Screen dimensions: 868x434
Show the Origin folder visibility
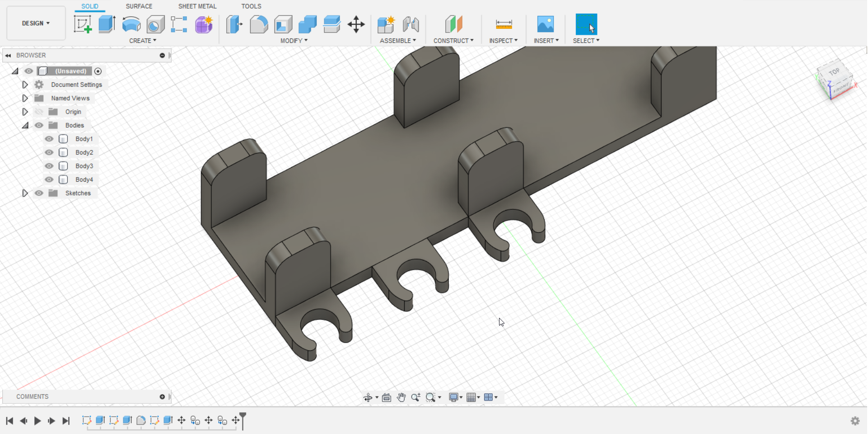pos(39,112)
